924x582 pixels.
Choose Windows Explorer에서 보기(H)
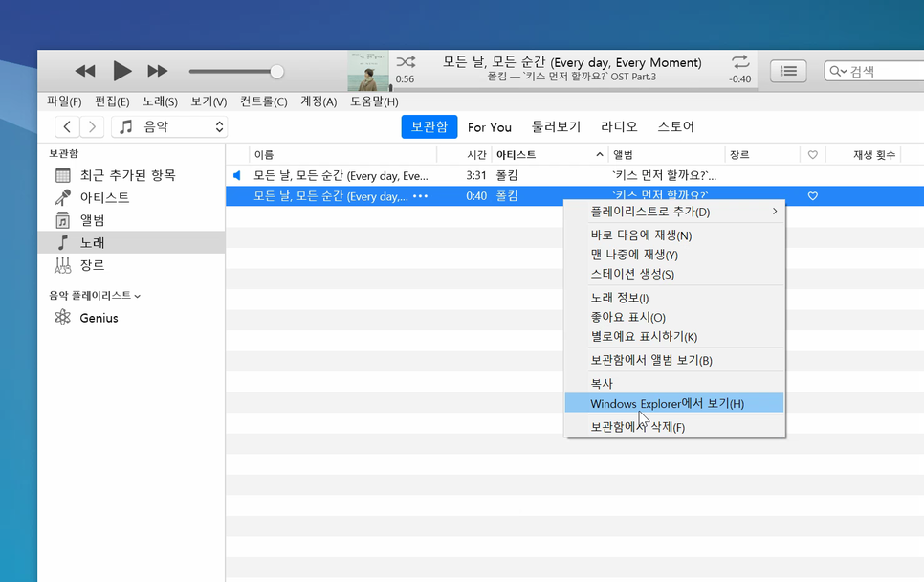click(x=674, y=403)
